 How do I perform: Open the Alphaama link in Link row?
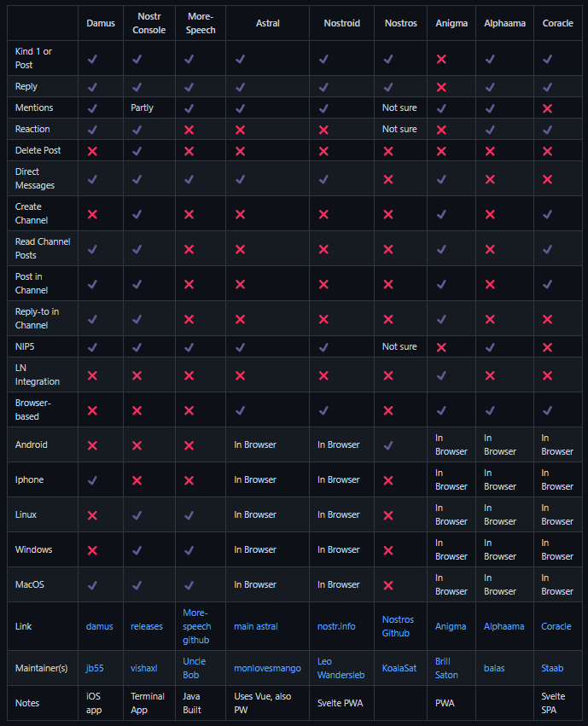(504, 626)
